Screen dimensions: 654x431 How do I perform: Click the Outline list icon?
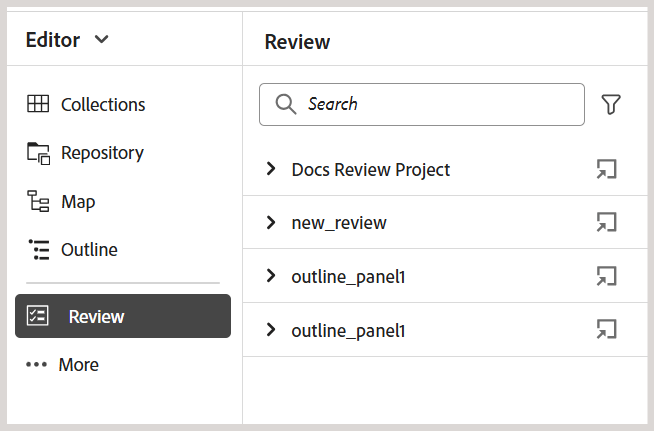[x=38, y=250]
